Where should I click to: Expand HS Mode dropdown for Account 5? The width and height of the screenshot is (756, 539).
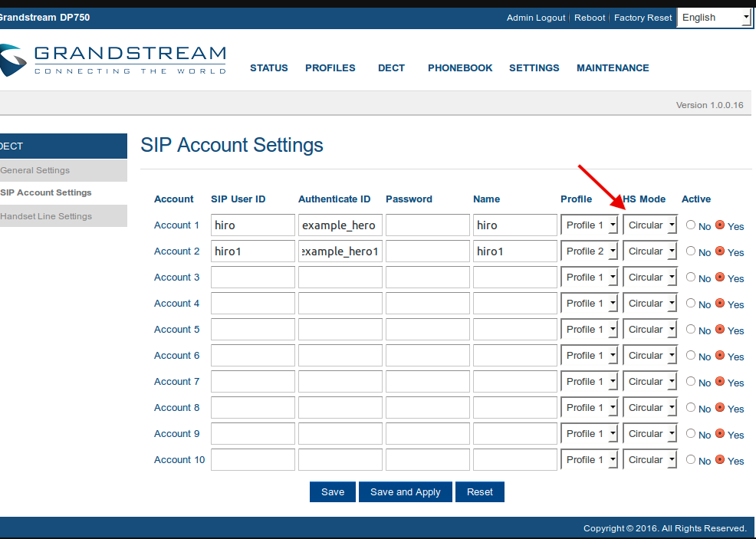(650, 329)
